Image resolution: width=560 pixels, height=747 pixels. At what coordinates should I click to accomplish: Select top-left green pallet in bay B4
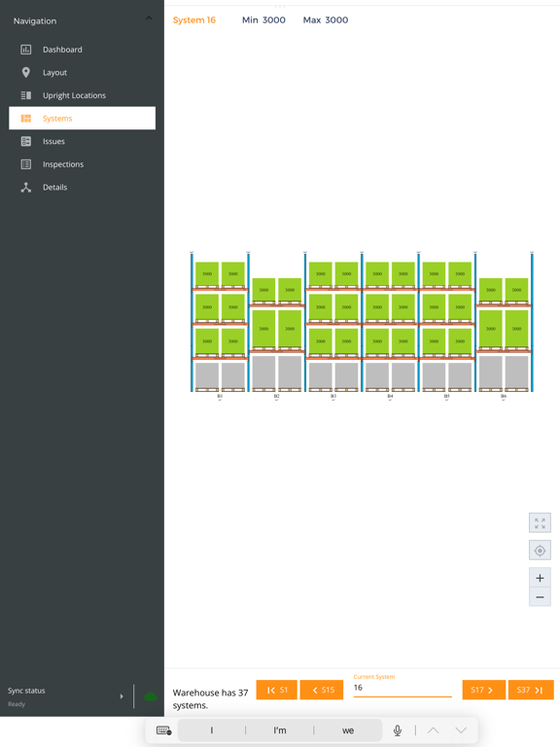point(377,274)
